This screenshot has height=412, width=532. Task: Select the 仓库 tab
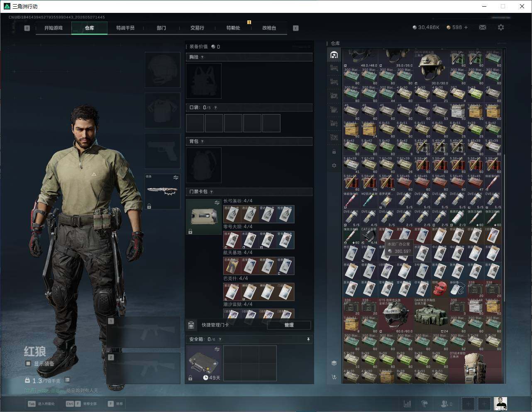(89, 28)
